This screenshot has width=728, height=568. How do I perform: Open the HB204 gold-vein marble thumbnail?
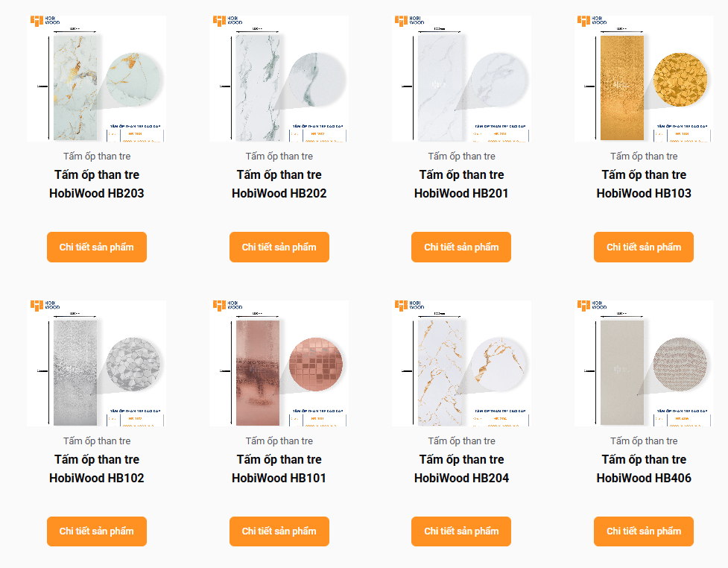461,363
